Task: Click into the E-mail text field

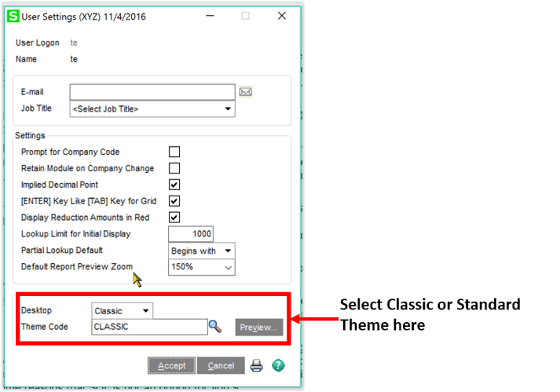Action: pyautogui.click(x=152, y=92)
